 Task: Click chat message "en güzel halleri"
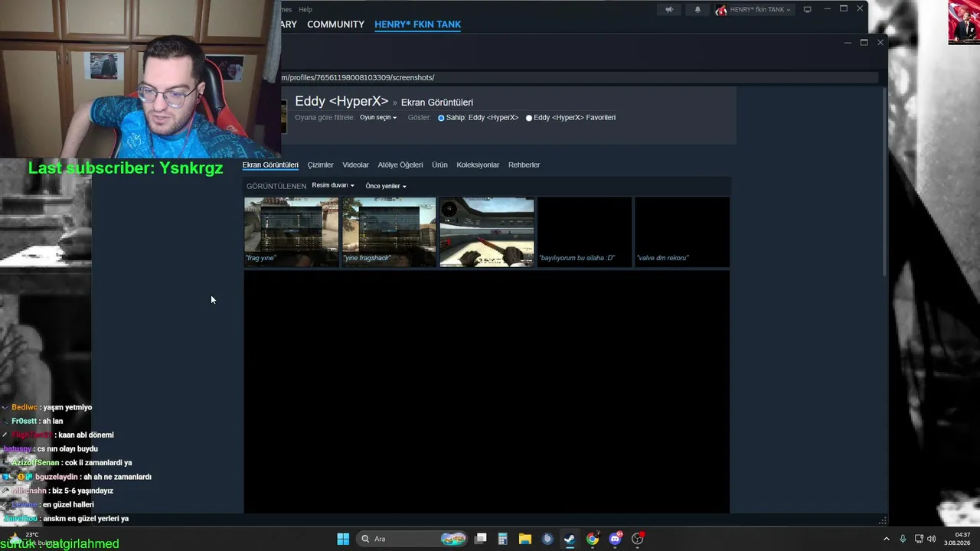pos(68,505)
